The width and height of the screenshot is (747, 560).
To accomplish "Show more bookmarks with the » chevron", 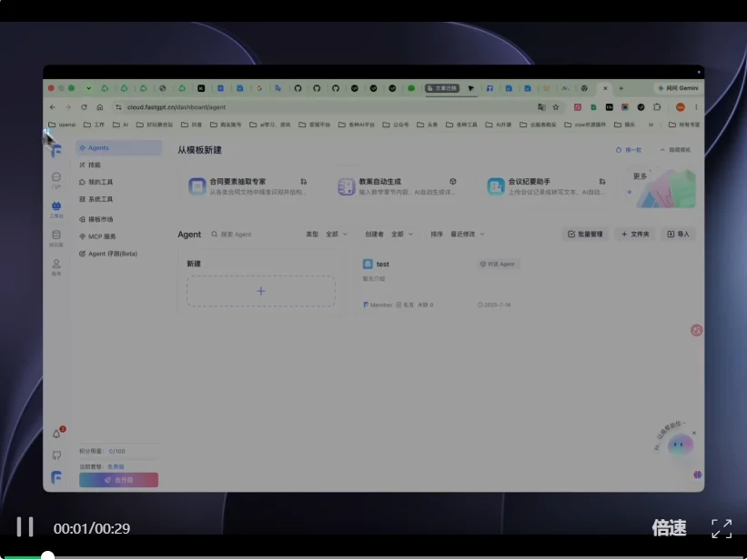I will (651, 125).
